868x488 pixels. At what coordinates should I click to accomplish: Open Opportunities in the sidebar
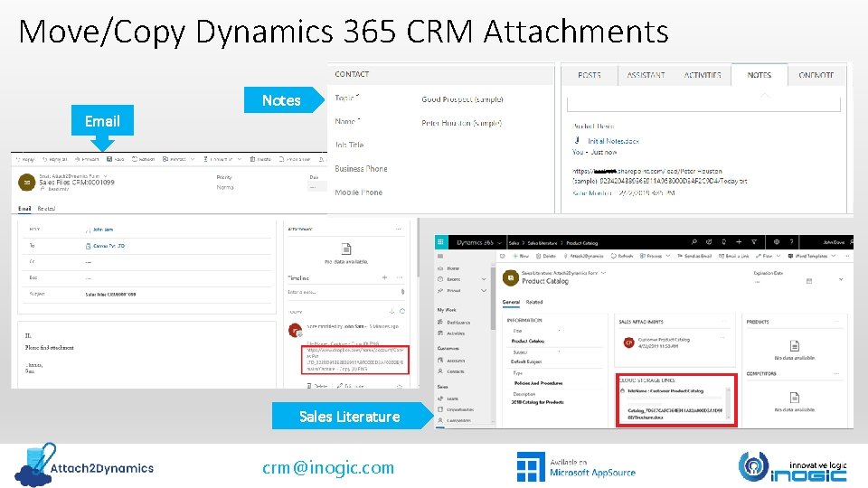point(456,409)
